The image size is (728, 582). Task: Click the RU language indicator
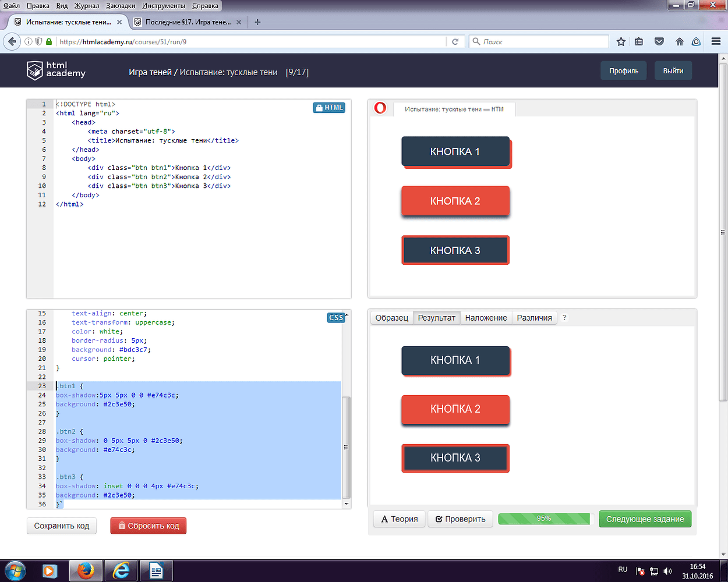[x=623, y=569]
